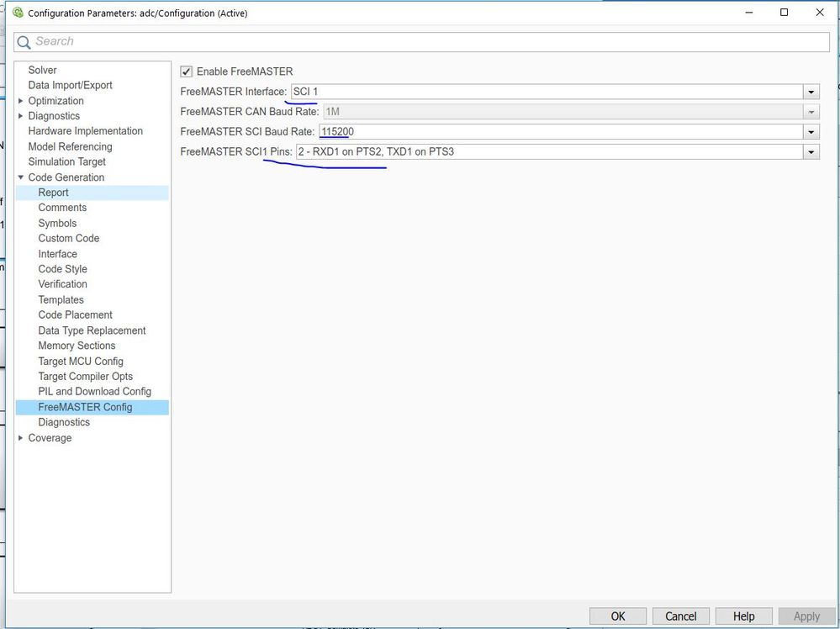Select Comments under Code Generation

coord(62,208)
